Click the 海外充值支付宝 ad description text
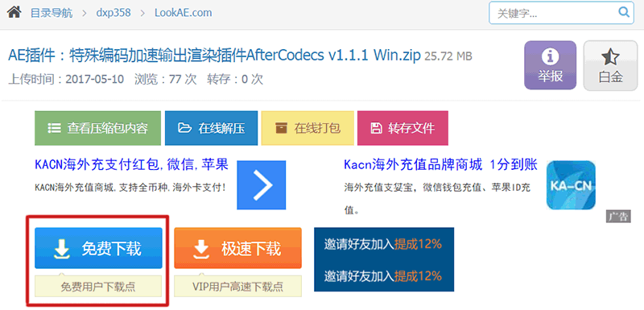The image size is (644, 310). [437, 200]
